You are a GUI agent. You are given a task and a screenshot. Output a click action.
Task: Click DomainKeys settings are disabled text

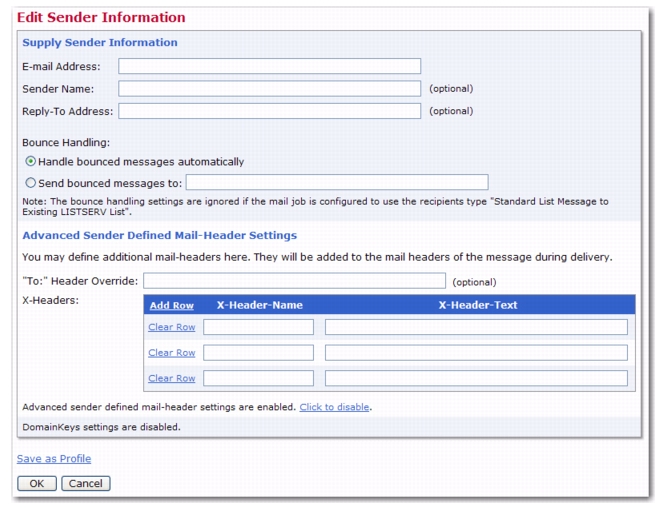pos(101,427)
